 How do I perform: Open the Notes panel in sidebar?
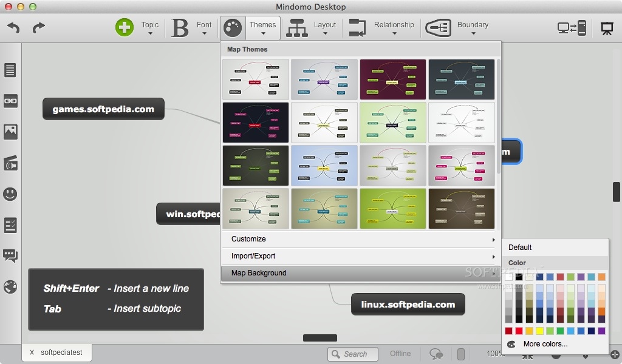pos(10,70)
